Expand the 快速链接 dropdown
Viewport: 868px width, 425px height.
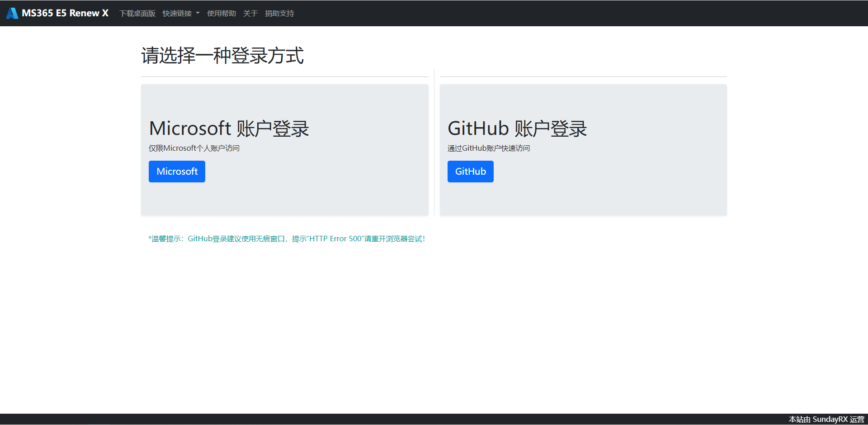click(x=181, y=14)
